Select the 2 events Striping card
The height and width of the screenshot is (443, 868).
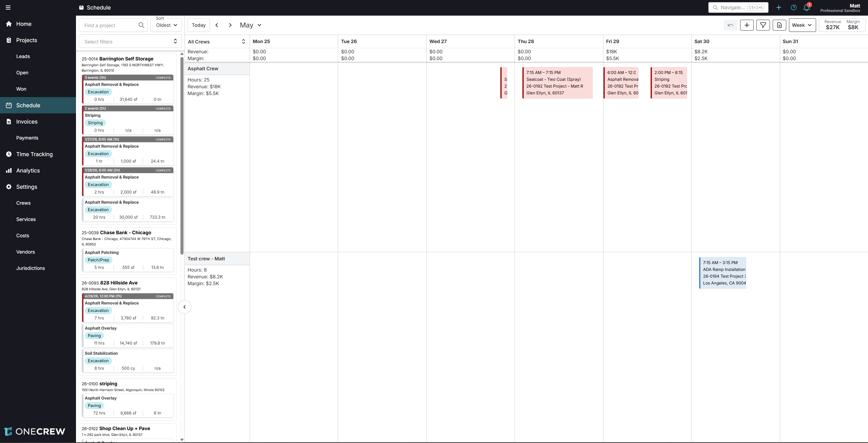[x=128, y=120]
